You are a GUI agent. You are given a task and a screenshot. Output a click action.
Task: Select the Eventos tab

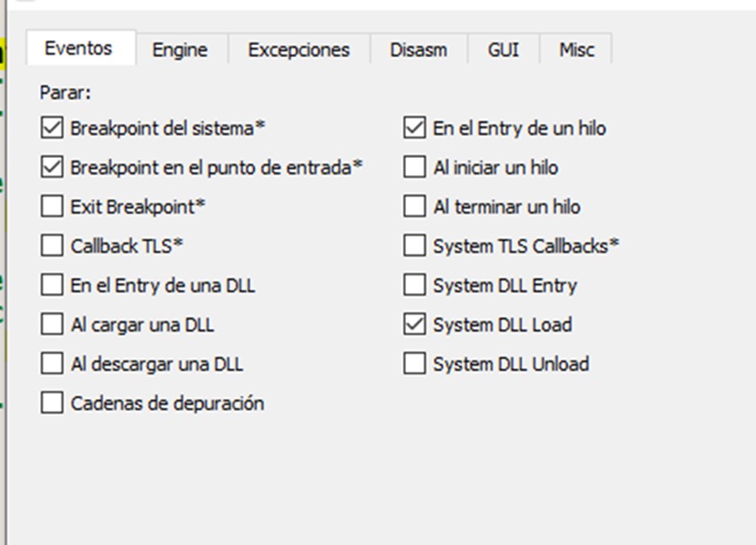(80, 48)
